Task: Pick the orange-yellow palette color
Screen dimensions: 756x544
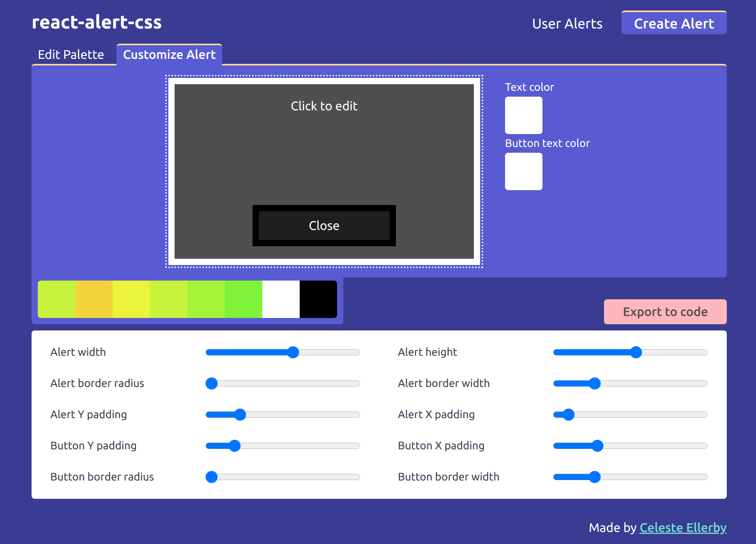Action: point(94,299)
